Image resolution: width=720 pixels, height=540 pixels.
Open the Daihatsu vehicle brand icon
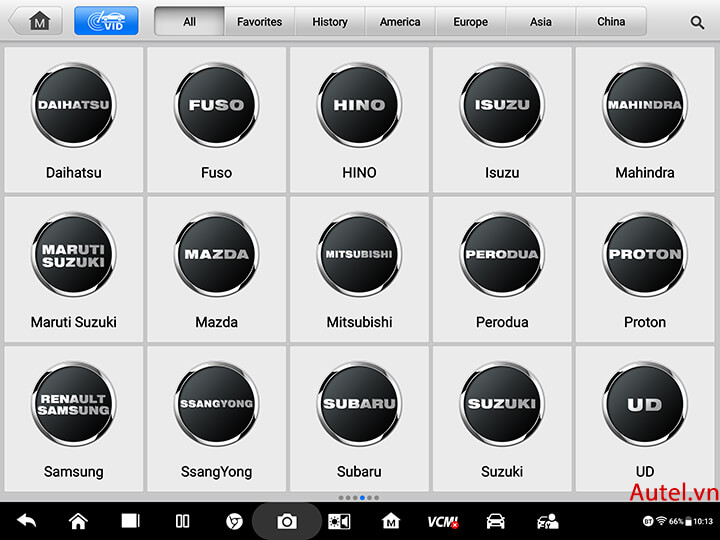click(73, 105)
